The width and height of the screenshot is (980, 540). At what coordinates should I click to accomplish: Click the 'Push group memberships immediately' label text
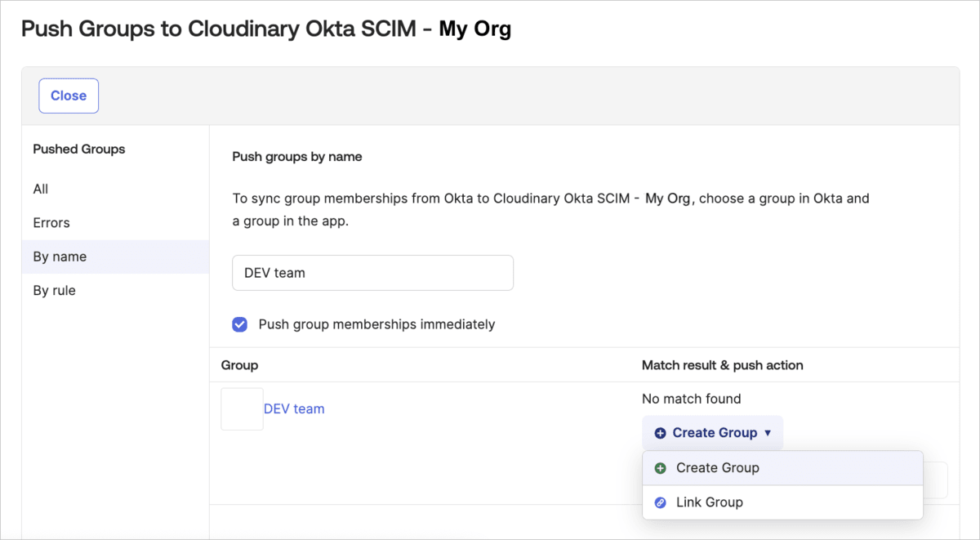pos(376,324)
